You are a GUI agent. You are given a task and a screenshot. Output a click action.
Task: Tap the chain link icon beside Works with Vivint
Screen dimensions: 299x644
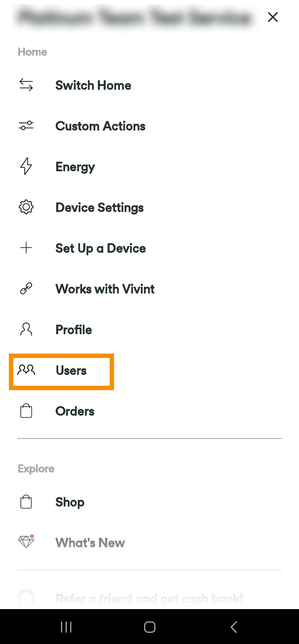[x=26, y=289]
